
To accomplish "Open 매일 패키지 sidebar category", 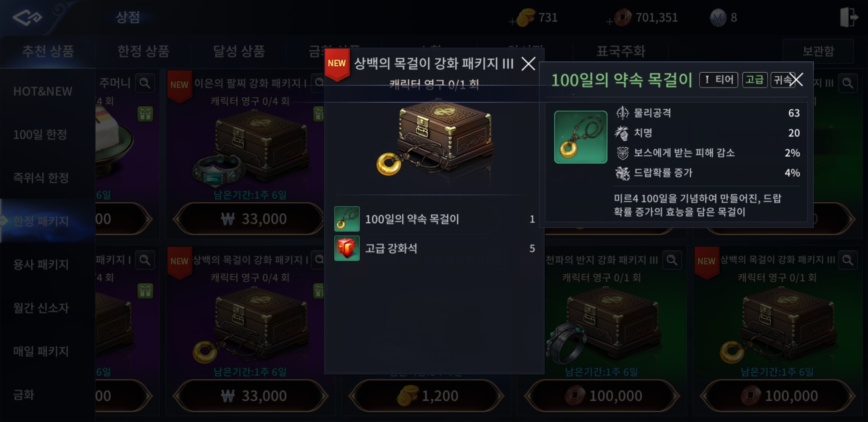I will pos(41,351).
